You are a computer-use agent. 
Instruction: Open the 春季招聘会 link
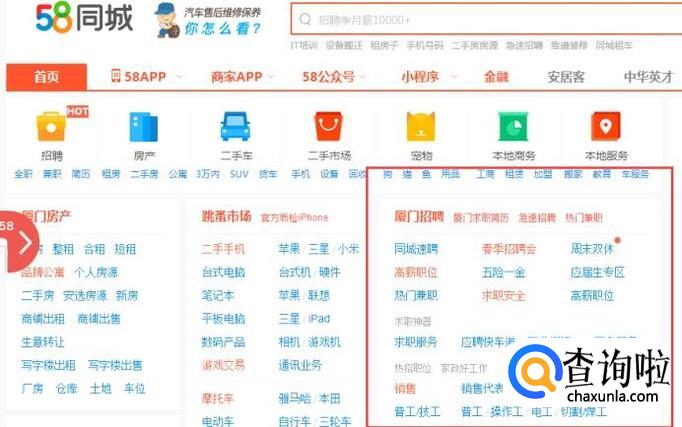[x=509, y=249]
